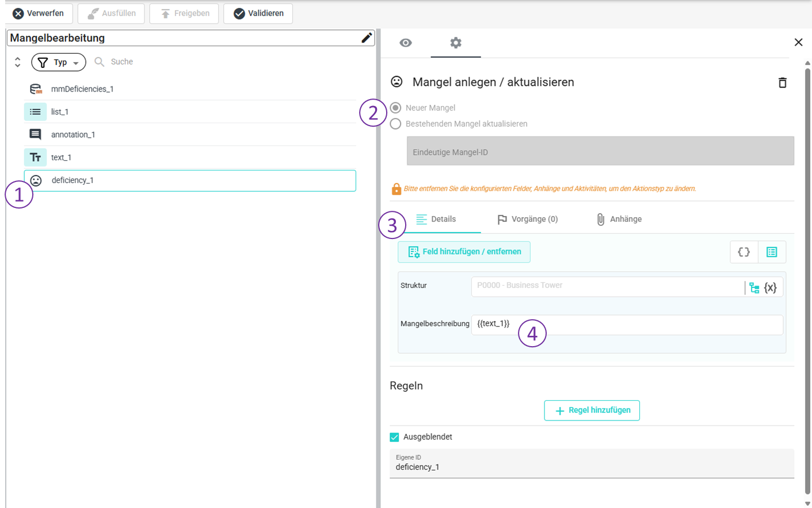Click the Mangel anlegen / aktualisieren heading
Image resolution: width=812 pixels, height=508 pixels.
click(x=493, y=82)
